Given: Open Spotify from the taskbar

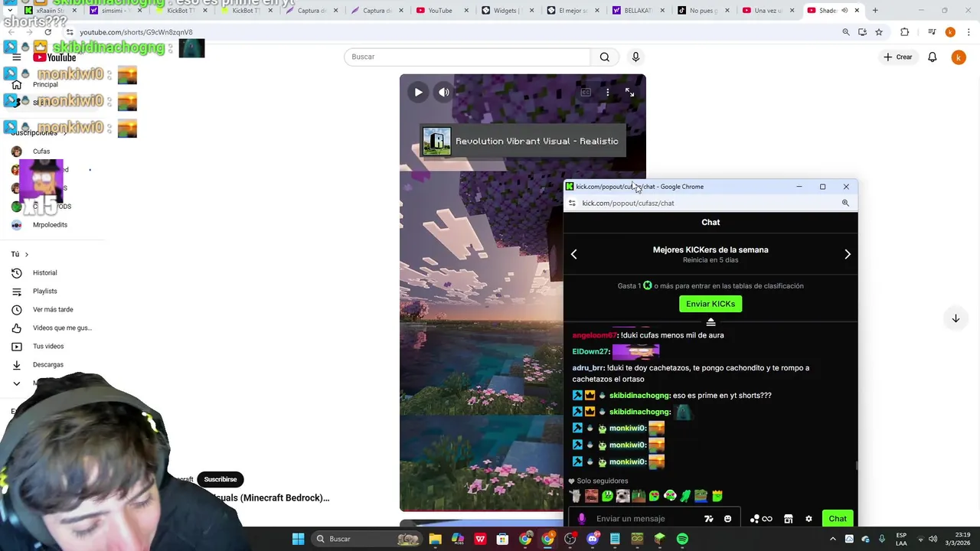Looking at the screenshot, I should point(682,539).
